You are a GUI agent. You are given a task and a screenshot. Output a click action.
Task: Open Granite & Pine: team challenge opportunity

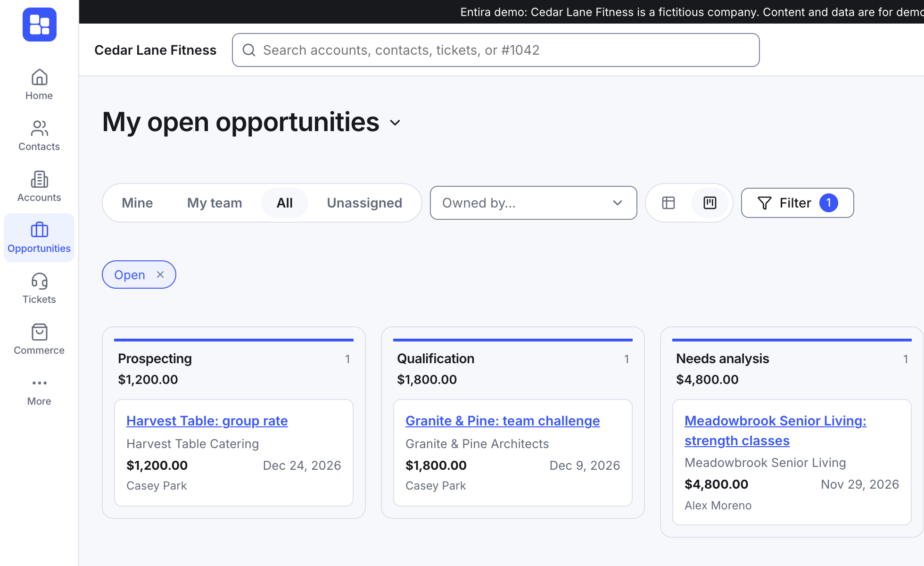pyautogui.click(x=503, y=421)
